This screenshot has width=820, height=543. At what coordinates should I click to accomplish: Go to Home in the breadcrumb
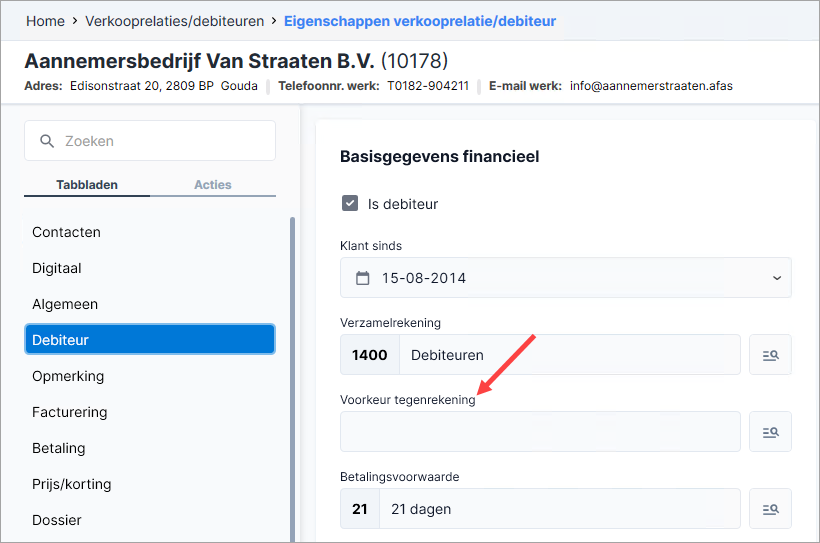pyautogui.click(x=45, y=21)
